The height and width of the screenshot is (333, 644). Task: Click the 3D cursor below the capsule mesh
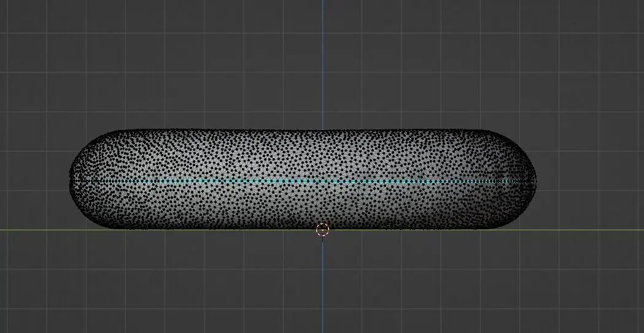(323, 230)
